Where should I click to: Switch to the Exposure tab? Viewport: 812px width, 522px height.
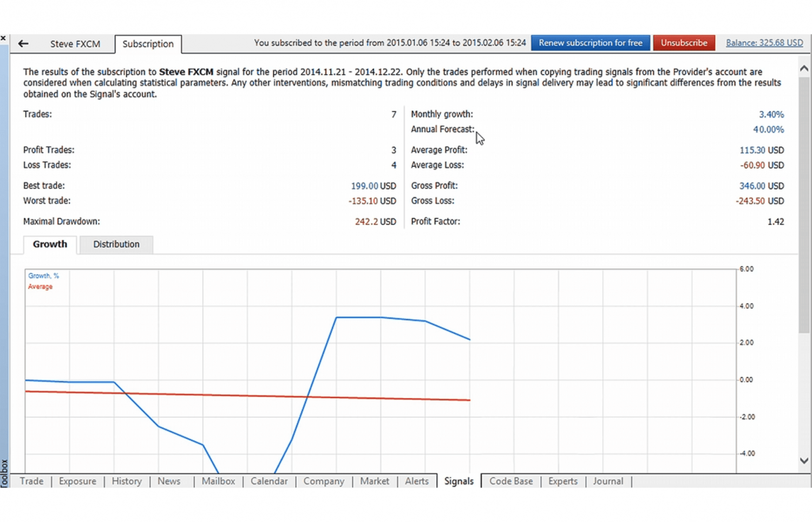tap(77, 481)
